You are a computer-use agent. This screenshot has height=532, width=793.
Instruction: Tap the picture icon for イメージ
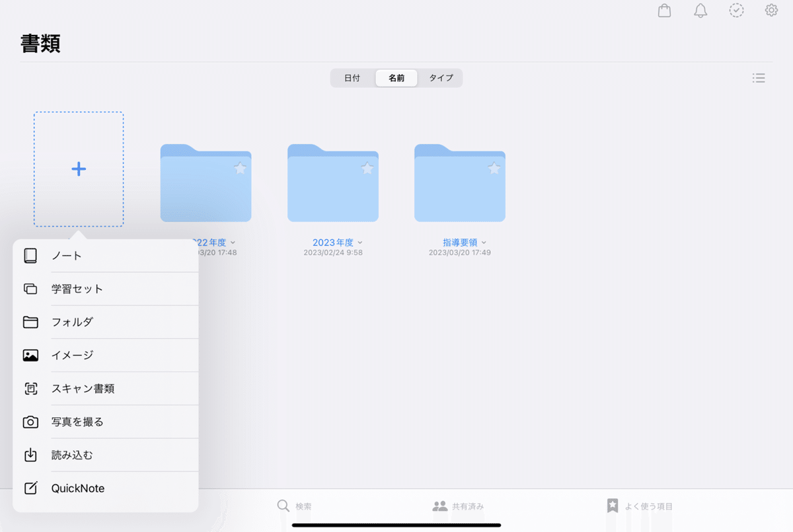tap(30, 355)
